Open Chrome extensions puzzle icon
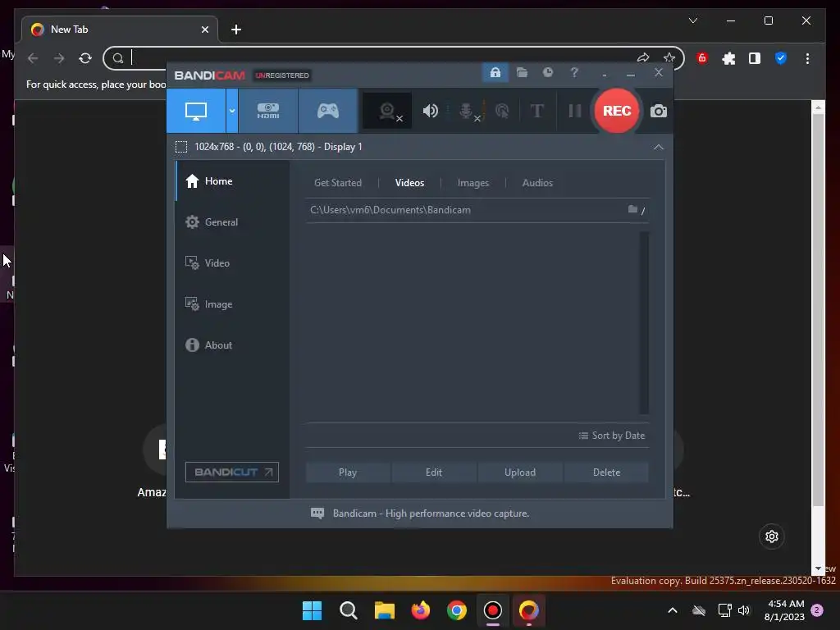Image resolution: width=840 pixels, height=630 pixels. tap(728, 58)
